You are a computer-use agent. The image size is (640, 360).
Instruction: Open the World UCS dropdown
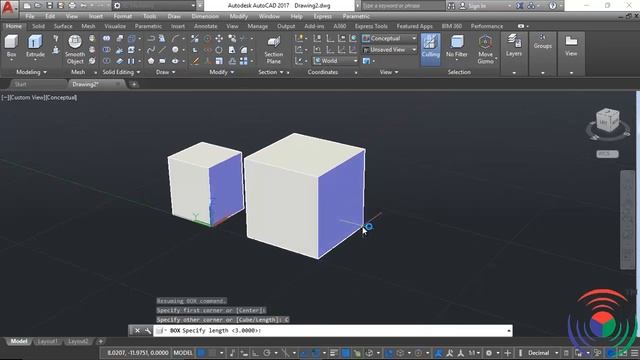(x=336, y=61)
